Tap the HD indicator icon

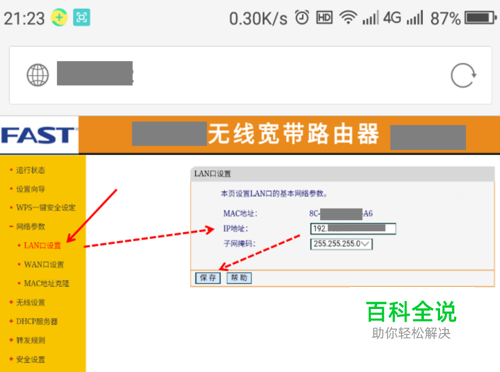click(x=324, y=18)
